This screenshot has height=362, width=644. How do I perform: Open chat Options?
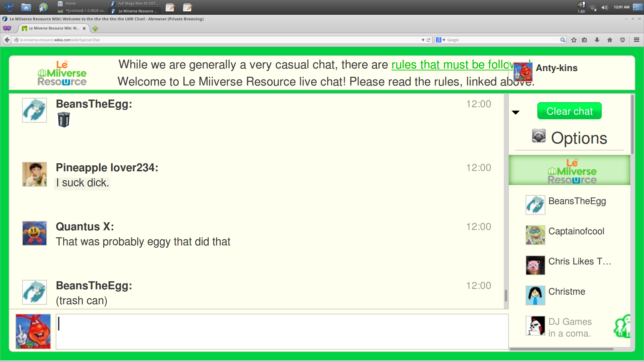569,138
